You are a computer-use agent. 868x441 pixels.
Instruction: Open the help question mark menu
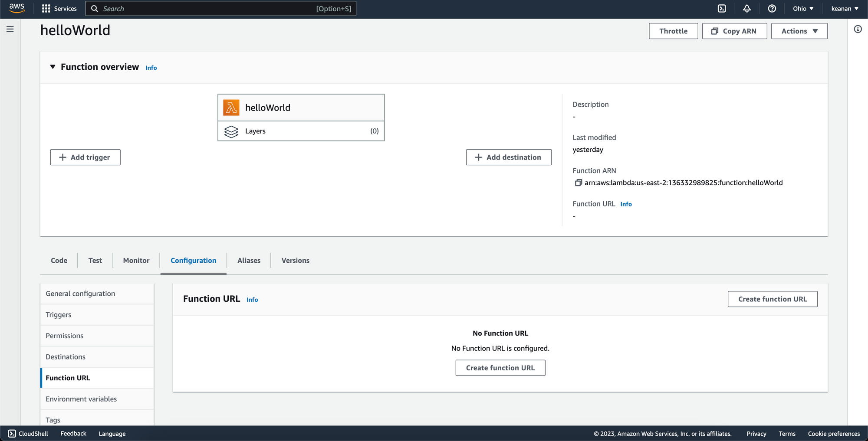click(x=772, y=9)
